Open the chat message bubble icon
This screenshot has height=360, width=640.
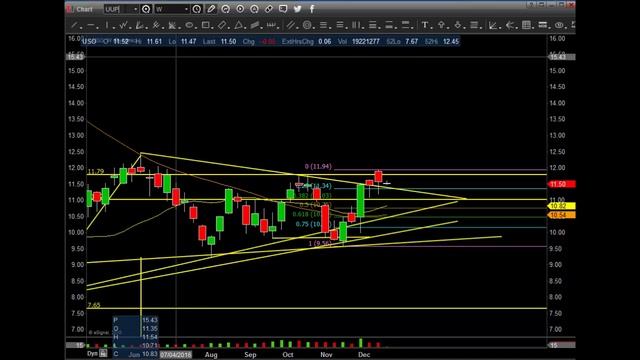point(283,9)
